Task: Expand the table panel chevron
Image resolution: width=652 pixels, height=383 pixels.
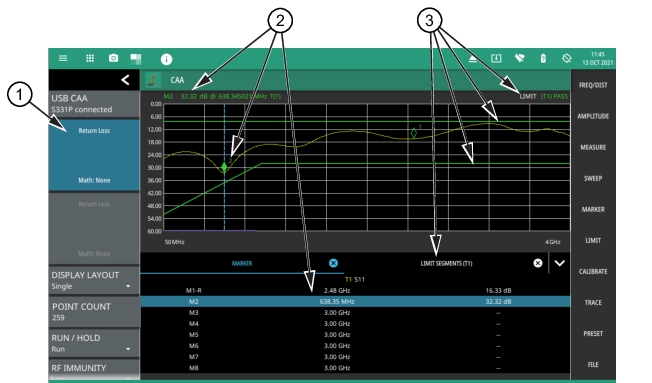Action: [x=560, y=263]
